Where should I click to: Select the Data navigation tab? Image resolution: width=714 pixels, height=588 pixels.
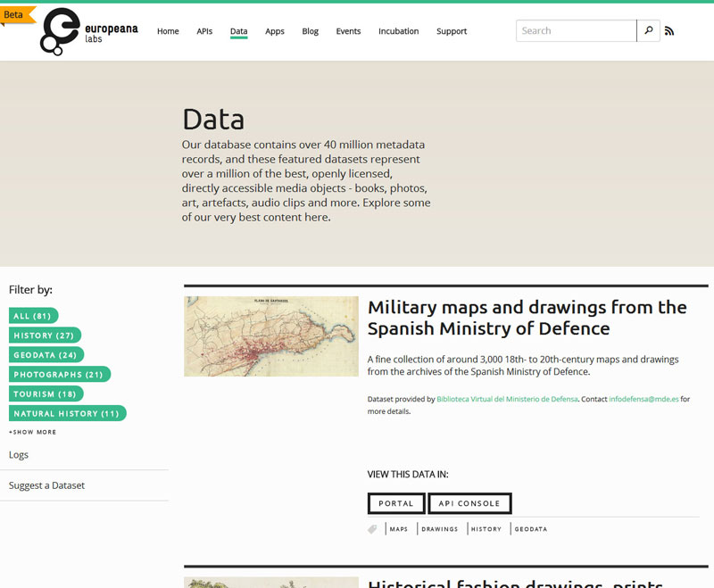[238, 31]
